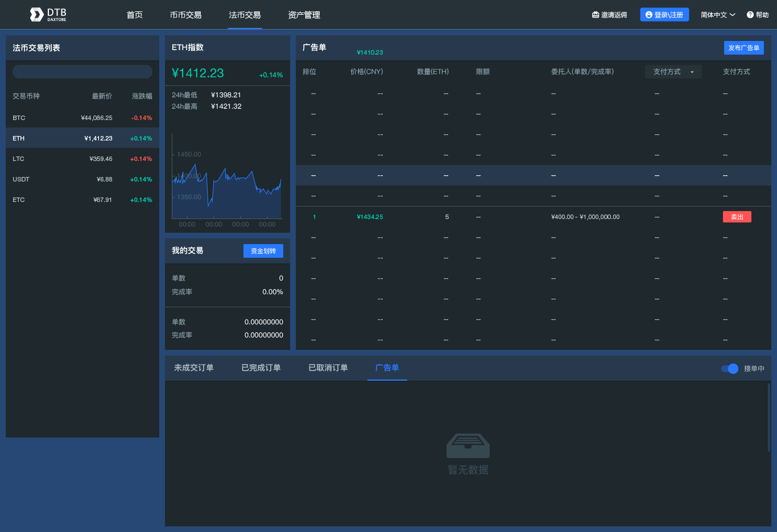The height and width of the screenshot is (532, 777).
Task: Click the 涨跌幅 column header
Action: pos(142,96)
